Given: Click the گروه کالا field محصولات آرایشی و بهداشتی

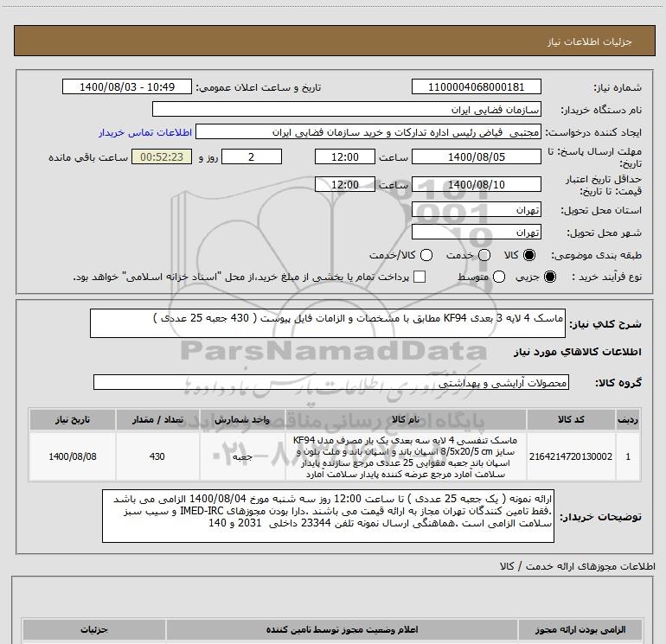Looking at the screenshot, I should coord(331,382).
